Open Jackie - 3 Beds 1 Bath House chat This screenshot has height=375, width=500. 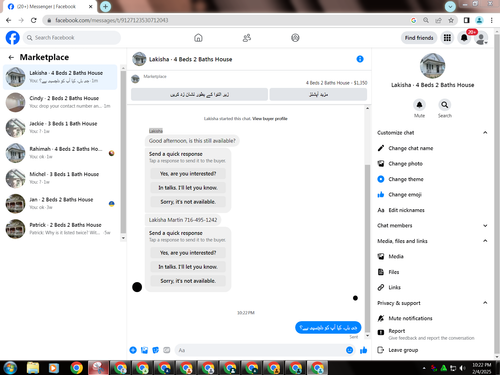point(60,127)
